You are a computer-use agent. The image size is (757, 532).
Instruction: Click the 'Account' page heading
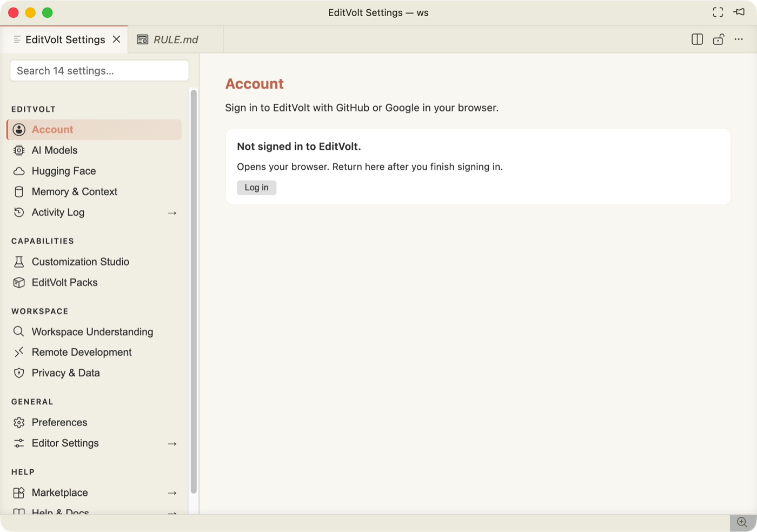coord(255,84)
